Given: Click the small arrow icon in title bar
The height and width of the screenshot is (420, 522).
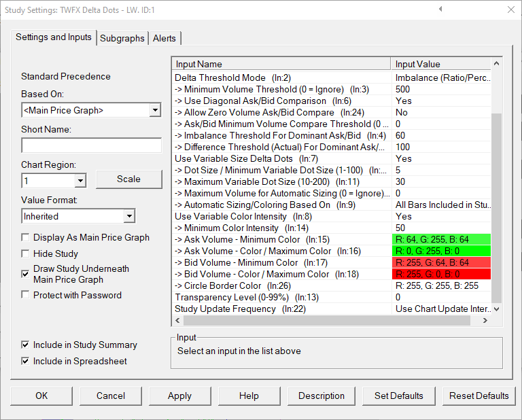Looking at the screenshot, I should click(x=440, y=10).
